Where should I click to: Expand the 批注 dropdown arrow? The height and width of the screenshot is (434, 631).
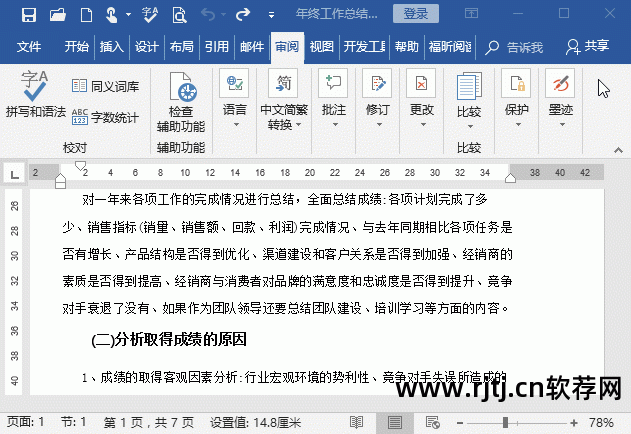(x=335, y=125)
